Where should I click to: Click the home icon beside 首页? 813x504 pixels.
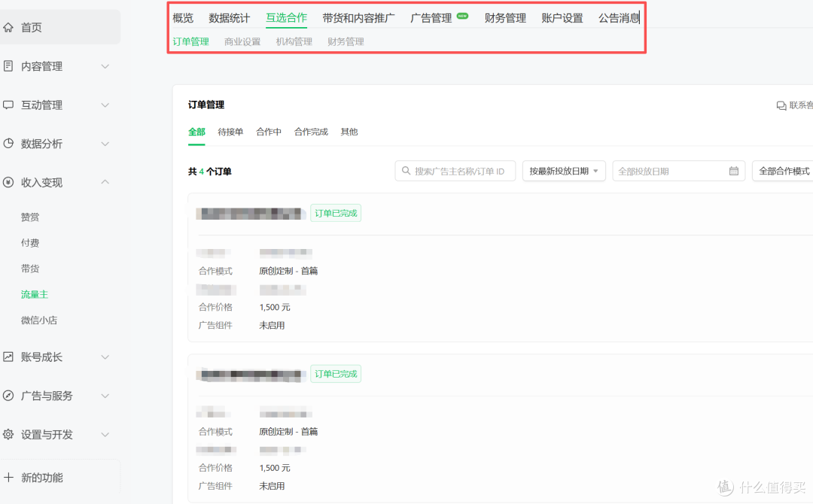8,27
